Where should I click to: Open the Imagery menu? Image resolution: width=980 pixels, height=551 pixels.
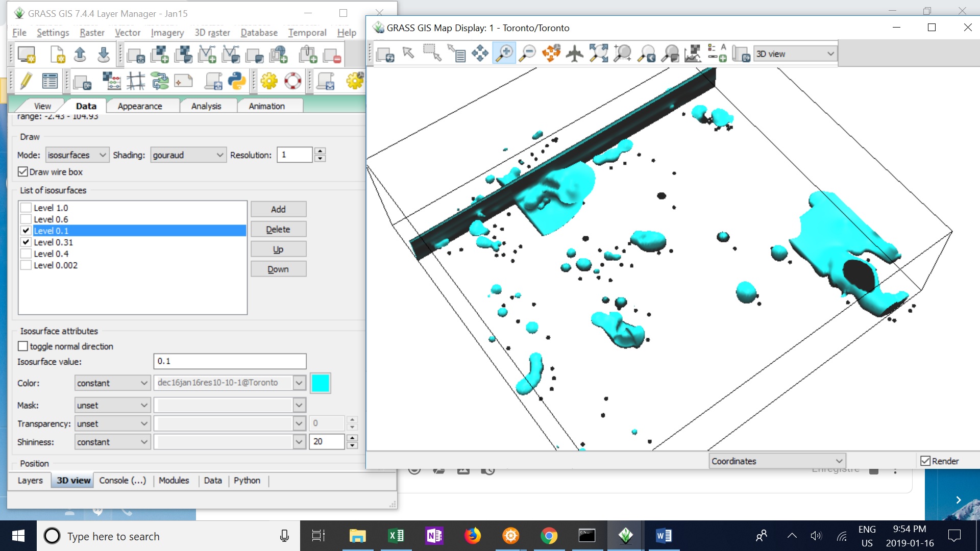click(x=167, y=33)
